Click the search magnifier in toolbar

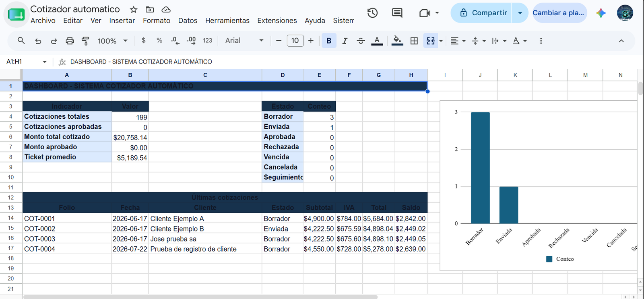pos(21,41)
